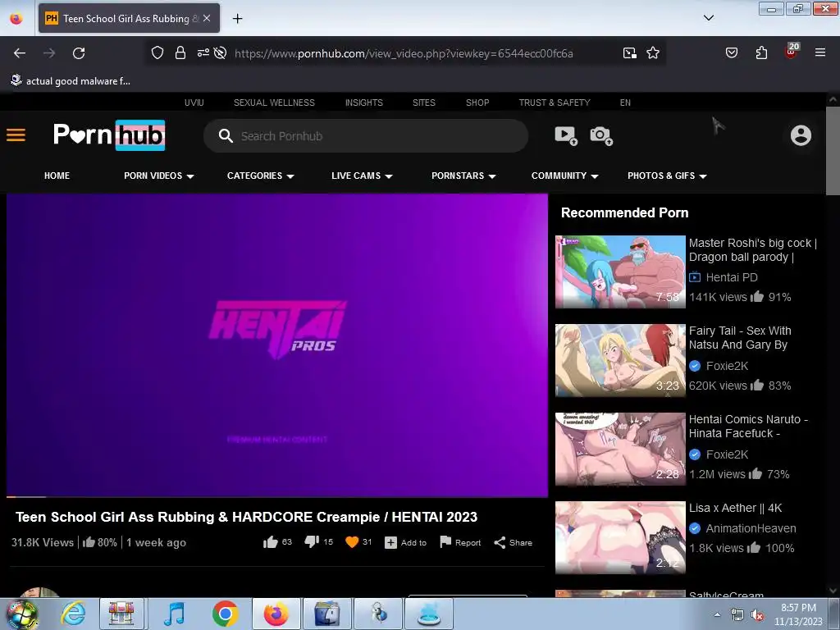This screenshot has height=630, width=840.
Task: Toggle the orange heart favorite showing 31
Action: point(358,542)
